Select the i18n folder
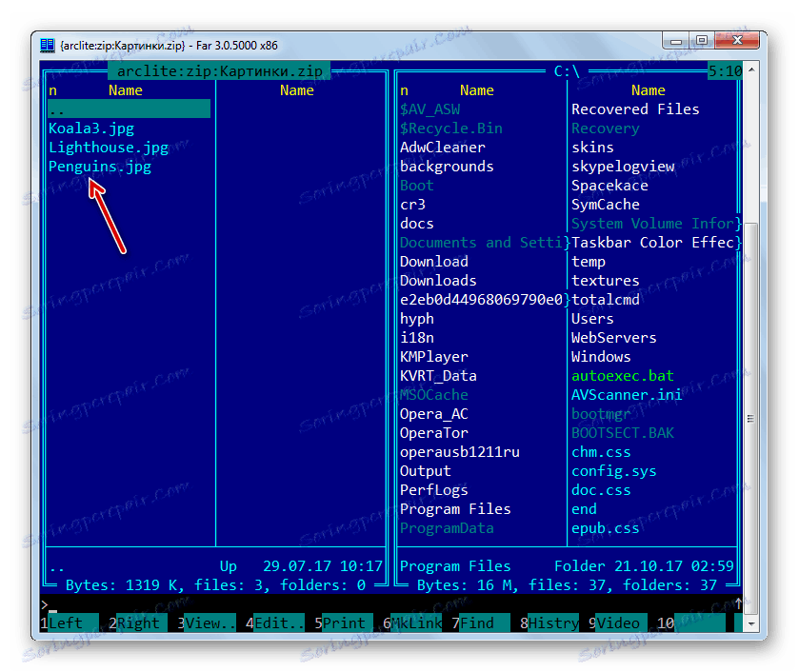 (417, 338)
